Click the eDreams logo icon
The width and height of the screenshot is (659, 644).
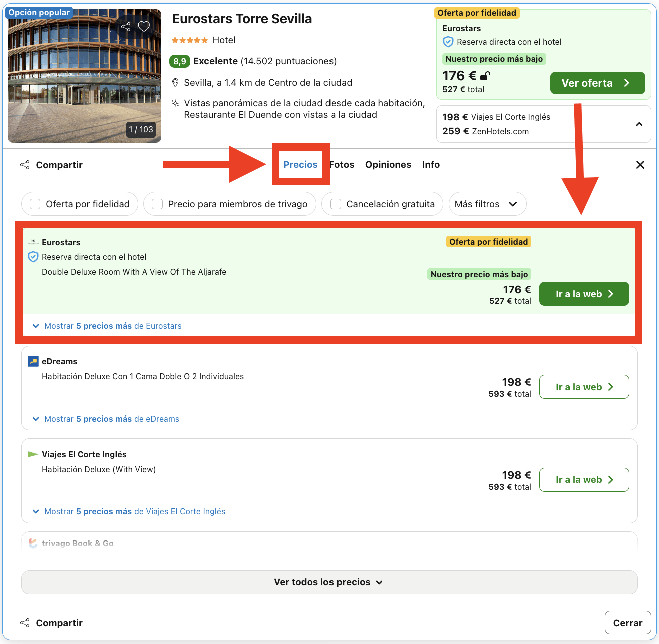[x=33, y=361]
